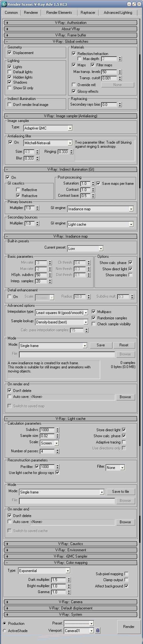The height and width of the screenshot is (644, 143).
Task: Click the HSph. subdivs input field
Action: (x=41, y=275)
